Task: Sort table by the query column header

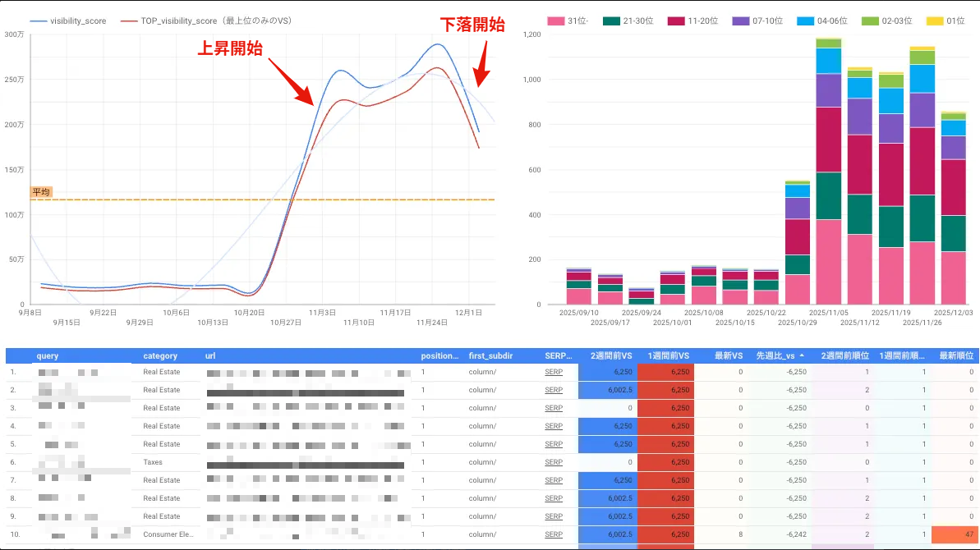Action: click(47, 356)
